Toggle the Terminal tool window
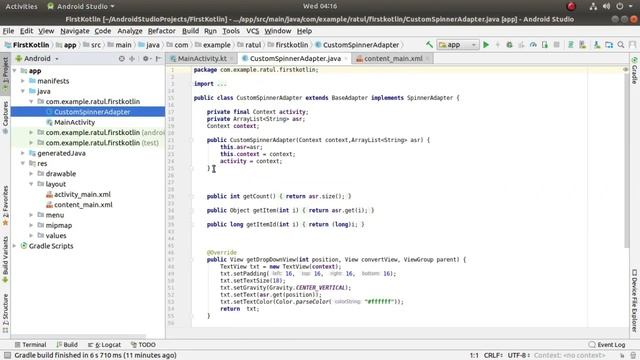The width and height of the screenshot is (640, 360). pos(30,344)
